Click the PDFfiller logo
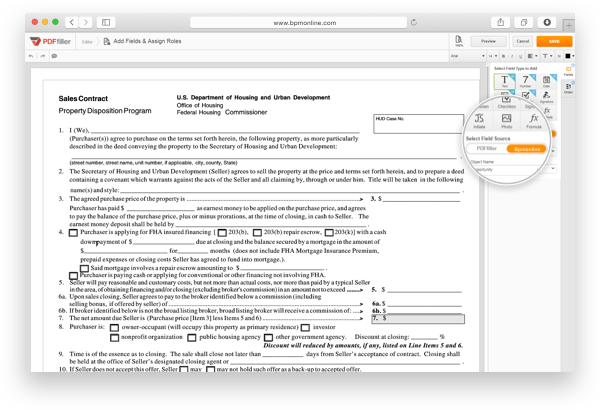This screenshot has width=600, height=410. [50, 41]
